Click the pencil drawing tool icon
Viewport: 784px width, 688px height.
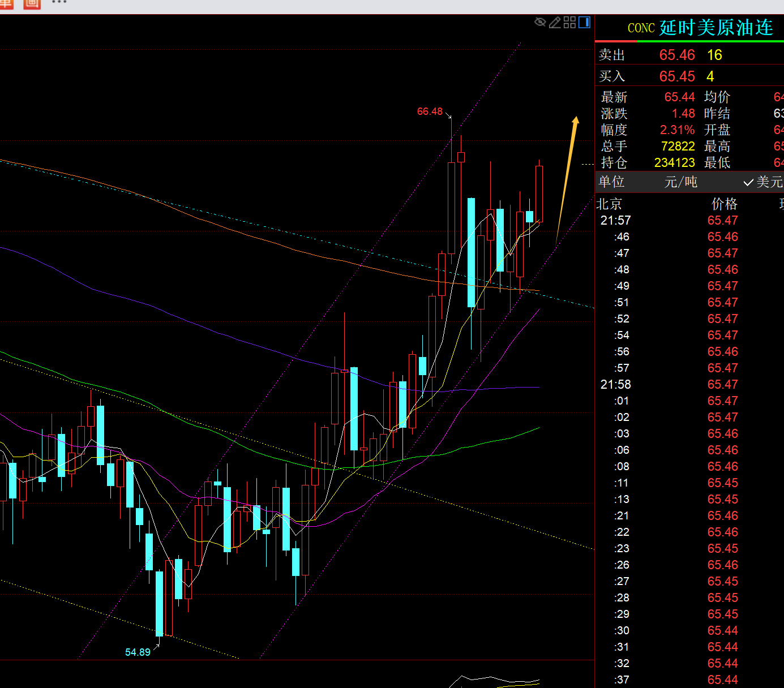pos(555,22)
